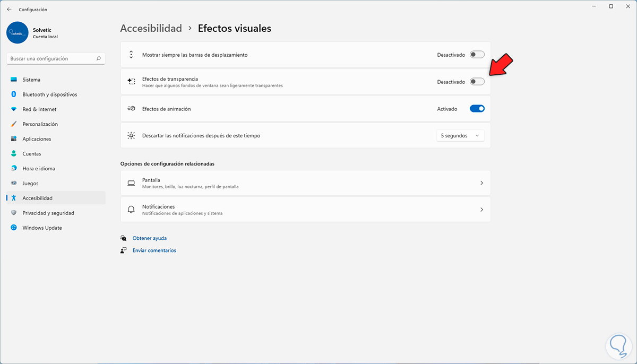This screenshot has width=637, height=364.
Task: Open Aplicaciones in the sidebar
Action: pyautogui.click(x=37, y=139)
